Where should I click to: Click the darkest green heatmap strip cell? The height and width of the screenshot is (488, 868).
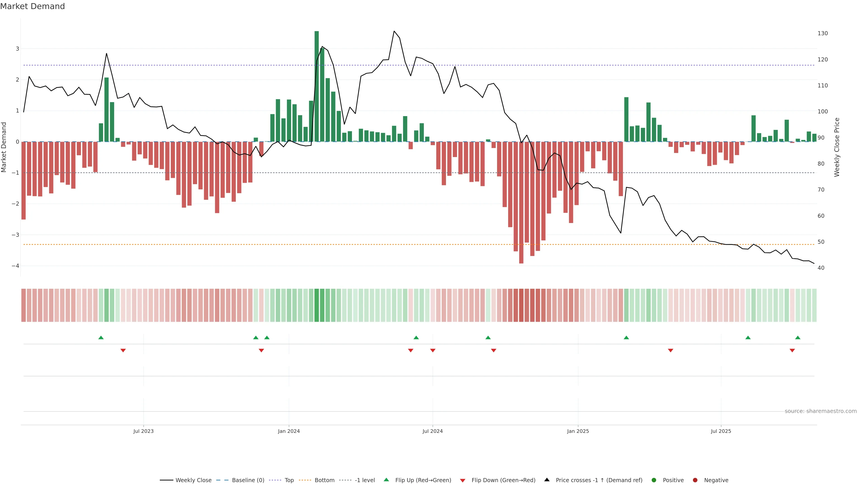[316, 305]
